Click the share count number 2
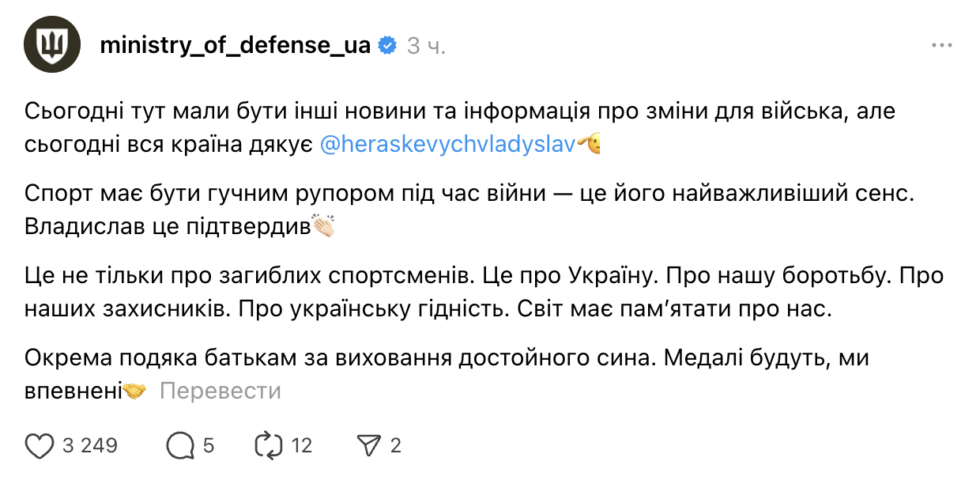This screenshot has width=980, height=484. click(396, 446)
